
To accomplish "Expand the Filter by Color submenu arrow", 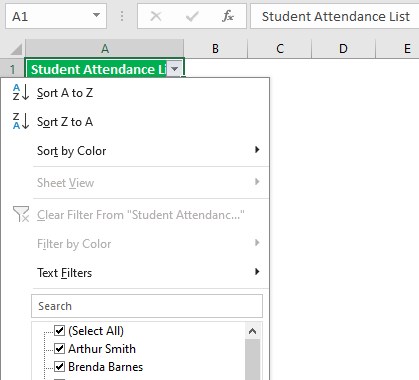I will coord(257,242).
